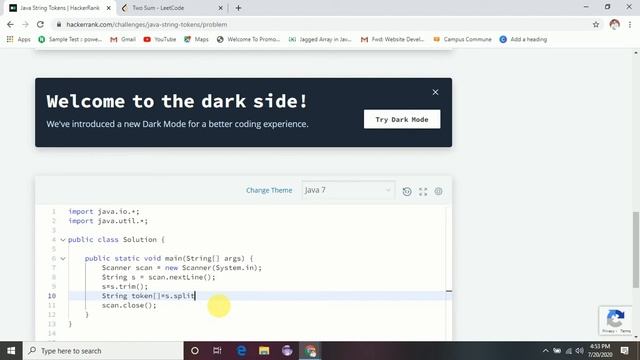Click the Try Dark Mode button
Screen dimensions: 640x360
(402, 119)
